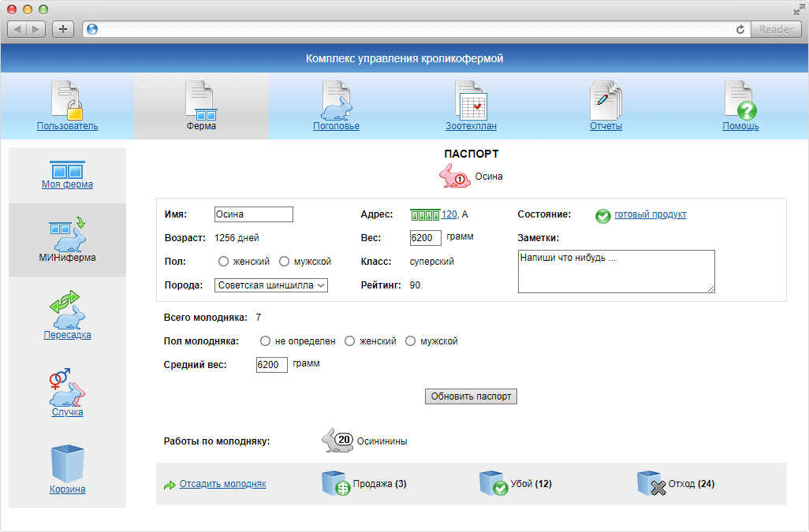Open the Пересадка sidebar link
Screen dimensions: 809x532
[67, 335]
